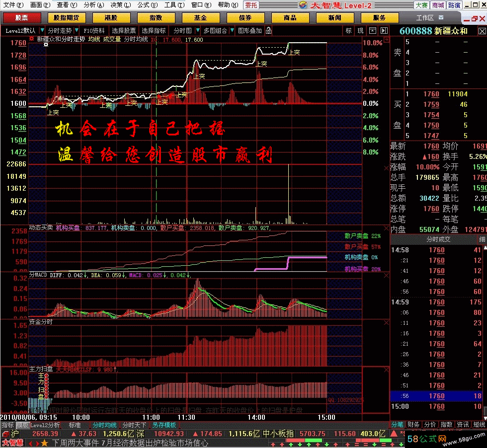Screen dimensions: 487x448
Task: Select the 标准 template tab
Action: point(75,425)
